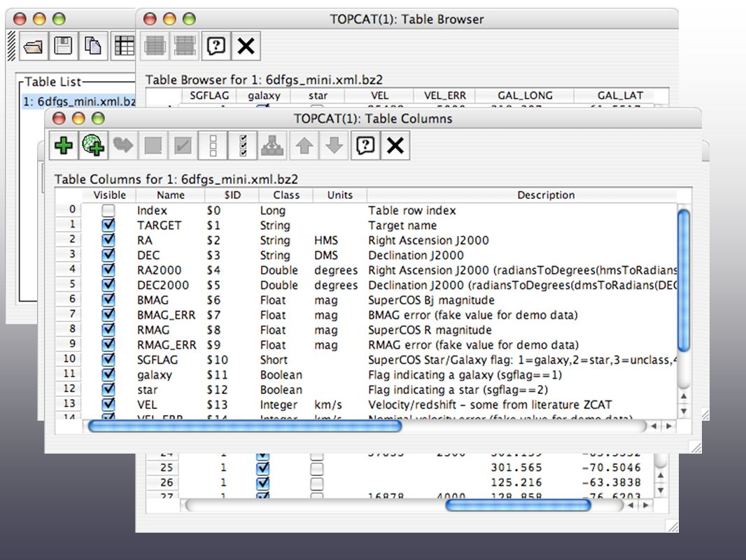
Task: Click the X close icon in Table Columns toolbar
Action: (x=395, y=146)
